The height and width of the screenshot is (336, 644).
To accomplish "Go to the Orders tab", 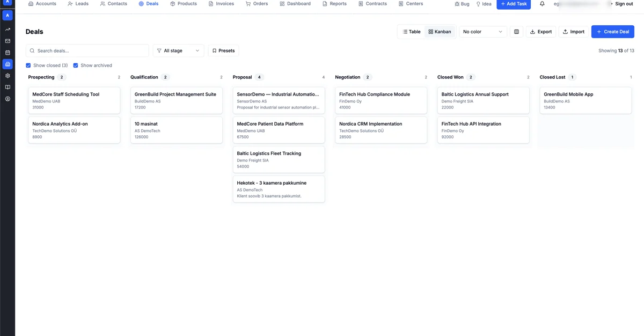I will (257, 4).
